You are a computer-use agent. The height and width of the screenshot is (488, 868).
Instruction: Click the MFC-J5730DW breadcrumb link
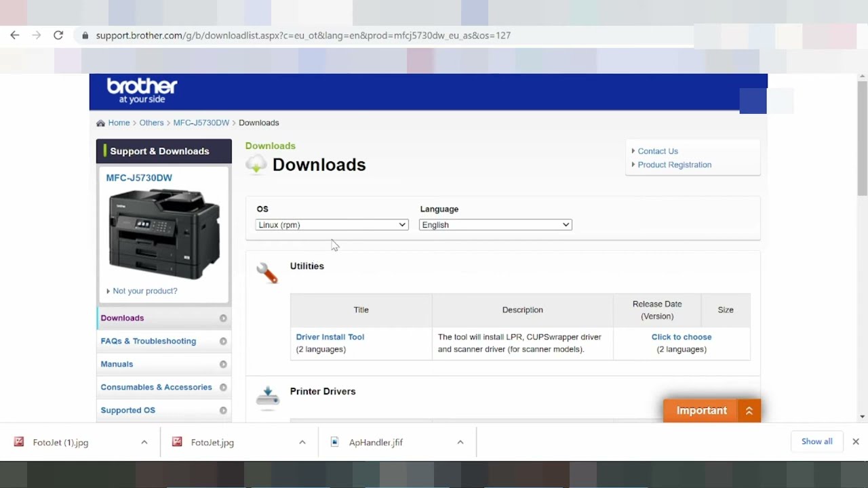point(201,123)
